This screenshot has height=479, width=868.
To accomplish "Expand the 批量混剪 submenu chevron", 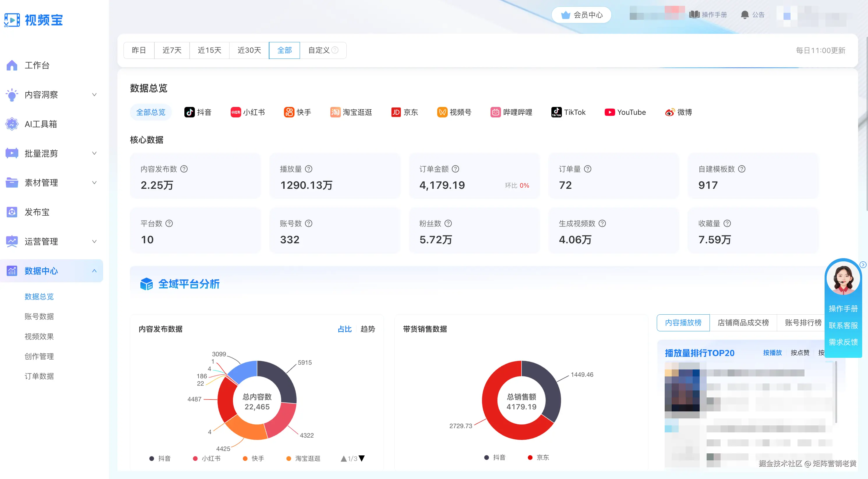I will click(94, 153).
